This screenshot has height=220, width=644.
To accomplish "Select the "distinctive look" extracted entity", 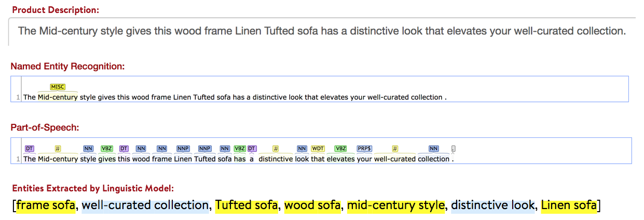I will pos(492,206).
